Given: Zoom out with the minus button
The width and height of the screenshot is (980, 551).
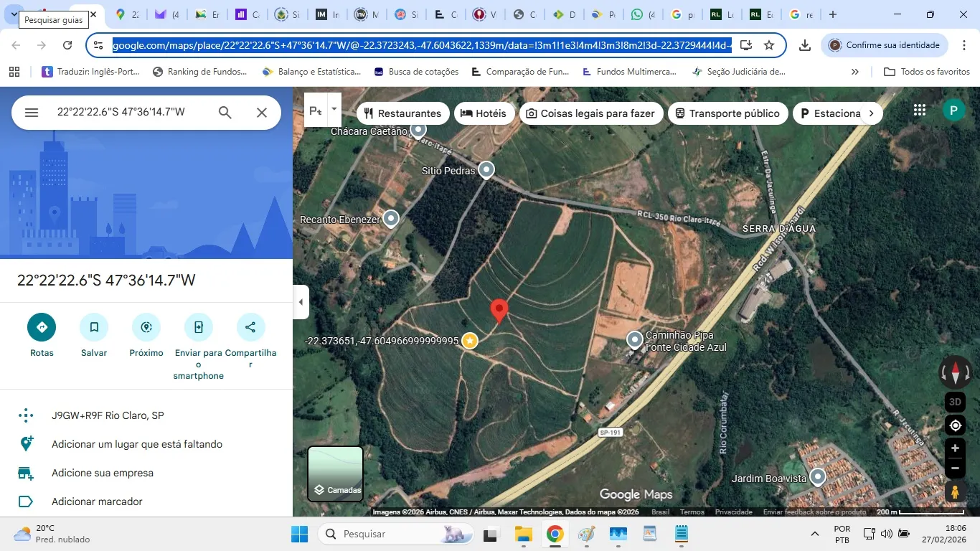Looking at the screenshot, I should tap(955, 468).
